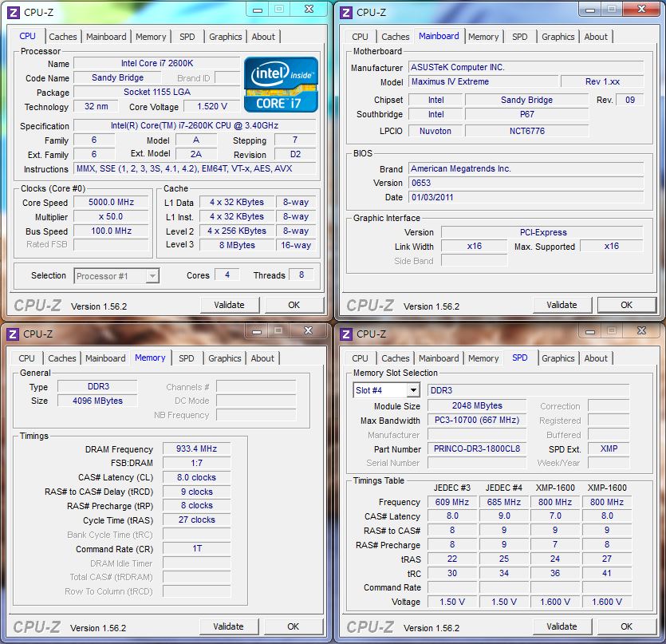Open SPD tab in top-right Mainboard window
The height and width of the screenshot is (644, 666).
click(520, 37)
